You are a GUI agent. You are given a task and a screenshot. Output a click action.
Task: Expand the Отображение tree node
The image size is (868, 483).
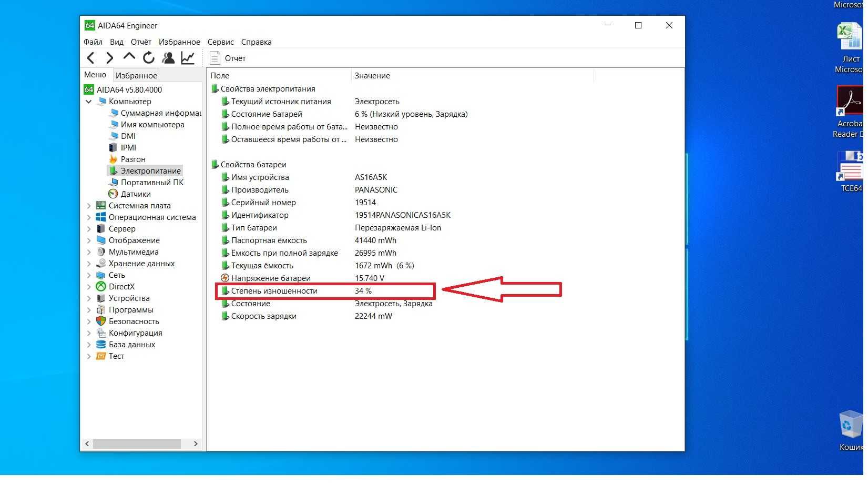88,240
